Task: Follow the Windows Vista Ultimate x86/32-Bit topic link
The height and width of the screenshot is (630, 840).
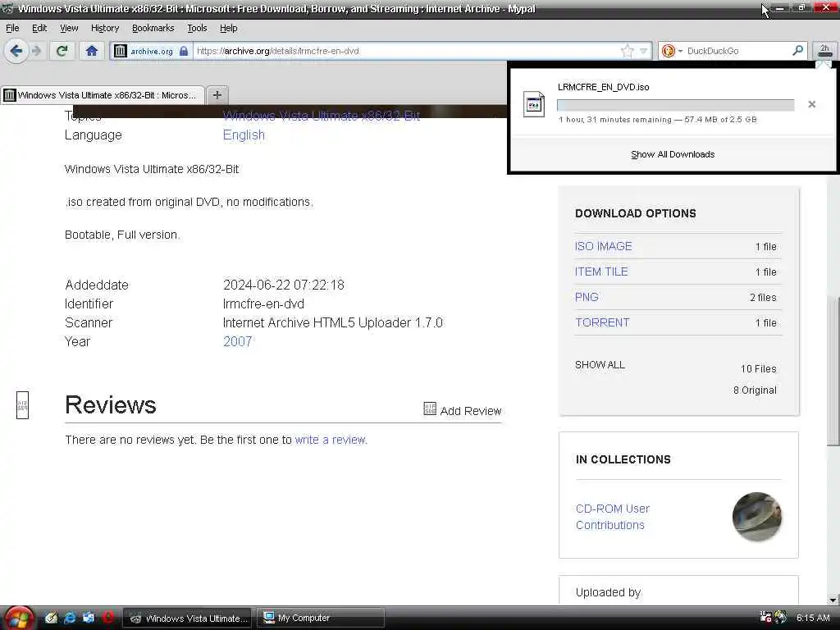Action: [x=322, y=115]
